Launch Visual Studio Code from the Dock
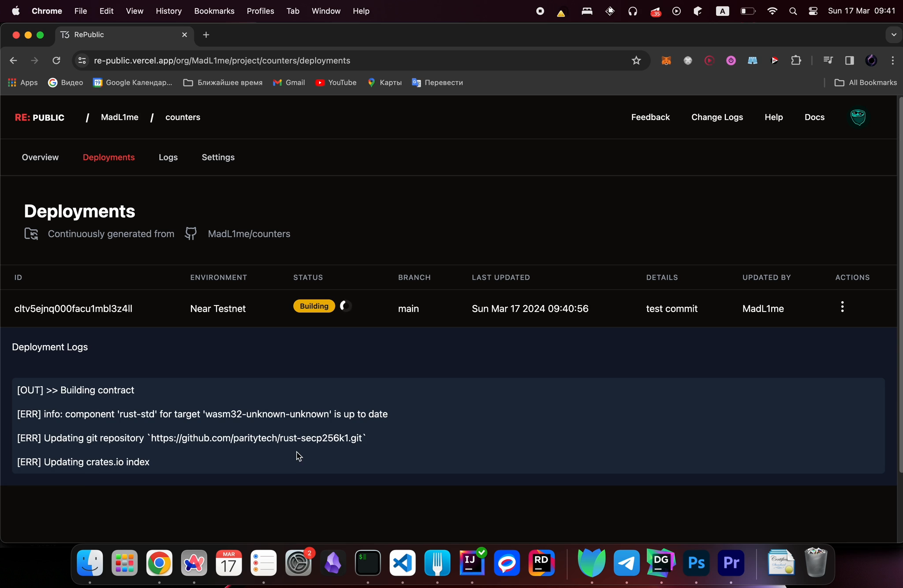This screenshot has height=588, width=903. point(403,563)
